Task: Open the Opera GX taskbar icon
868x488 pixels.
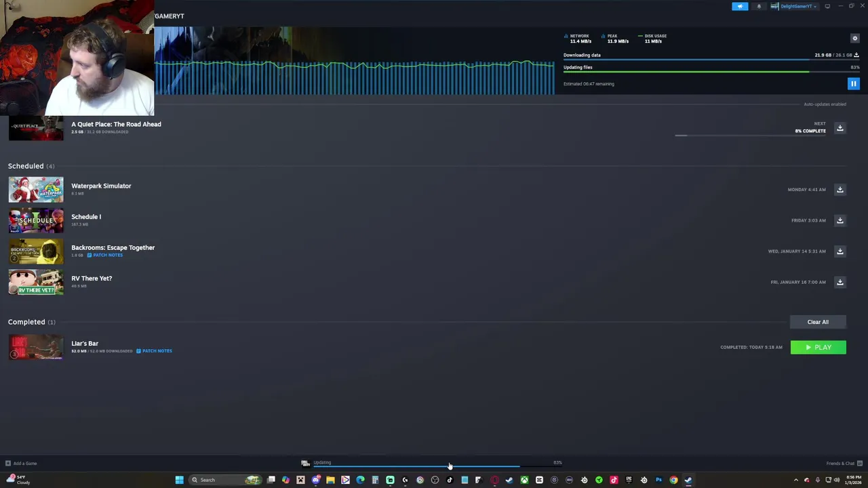Action: [494, 480]
